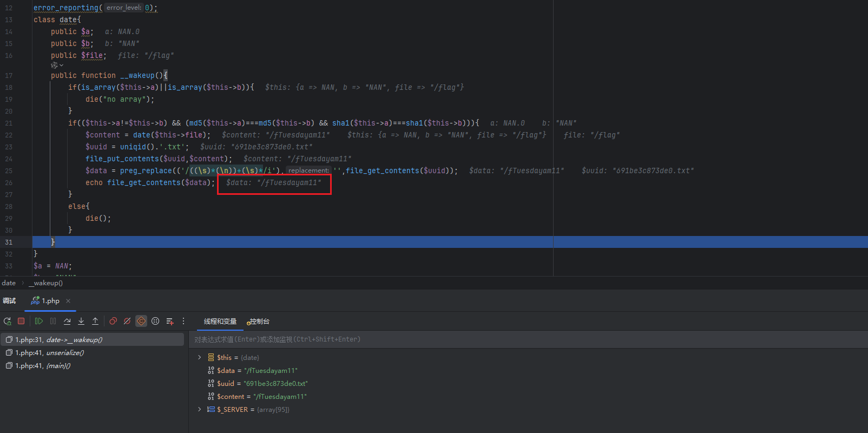The height and width of the screenshot is (433, 868).
Task: Click the Rerun debug session icon
Action: pos(8,321)
